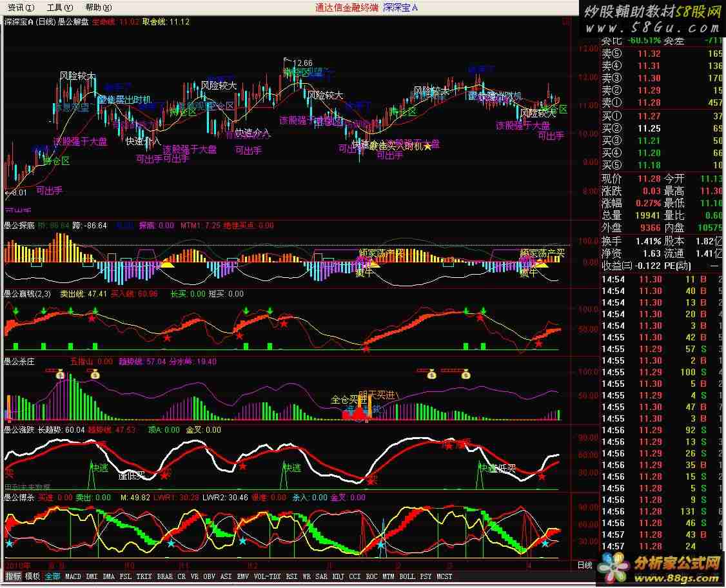The width and height of the screenshot is (726, 588).
Task: Click the 外盘 value 9366
Action: pos(651,228)
